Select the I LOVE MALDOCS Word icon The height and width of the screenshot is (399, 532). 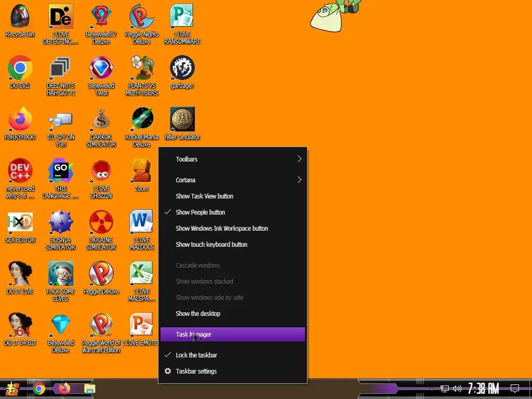141,222
